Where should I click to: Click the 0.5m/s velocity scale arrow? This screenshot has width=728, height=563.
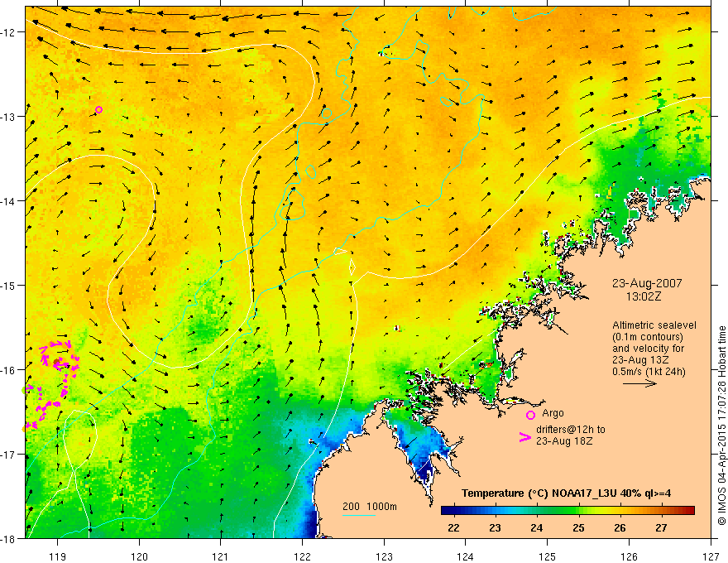[x=639, y=383]
